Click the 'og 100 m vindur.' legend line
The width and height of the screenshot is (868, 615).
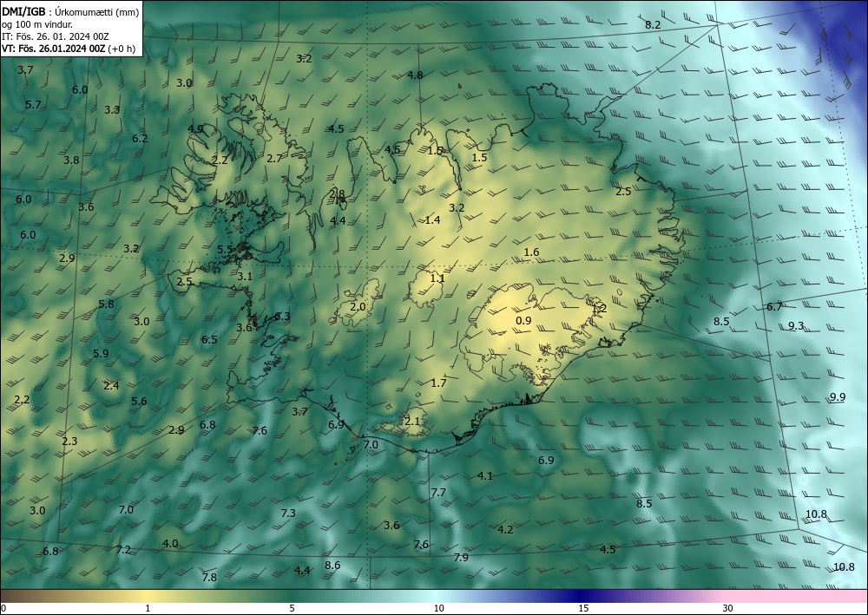(37, 23)
